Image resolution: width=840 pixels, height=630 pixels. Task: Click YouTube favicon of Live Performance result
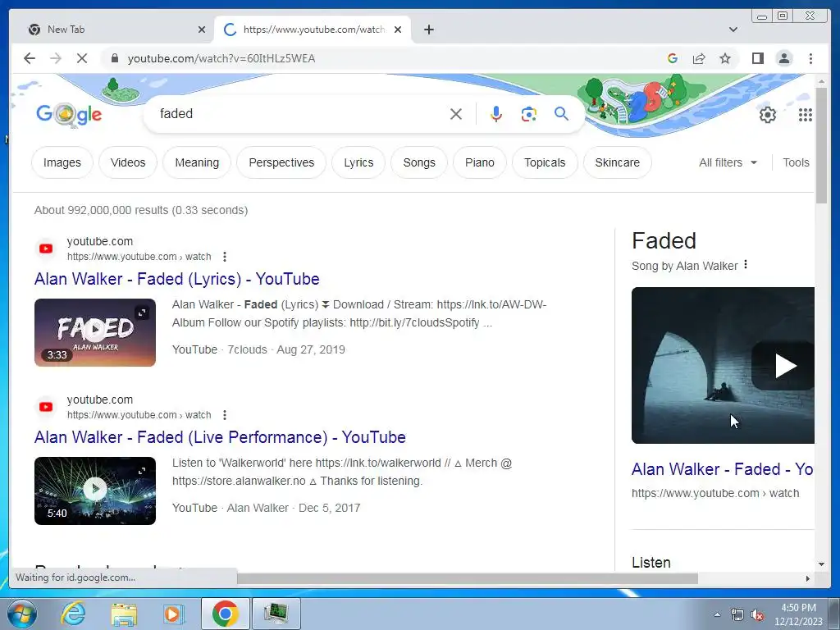pyautogui.click(x=46, y=407)
